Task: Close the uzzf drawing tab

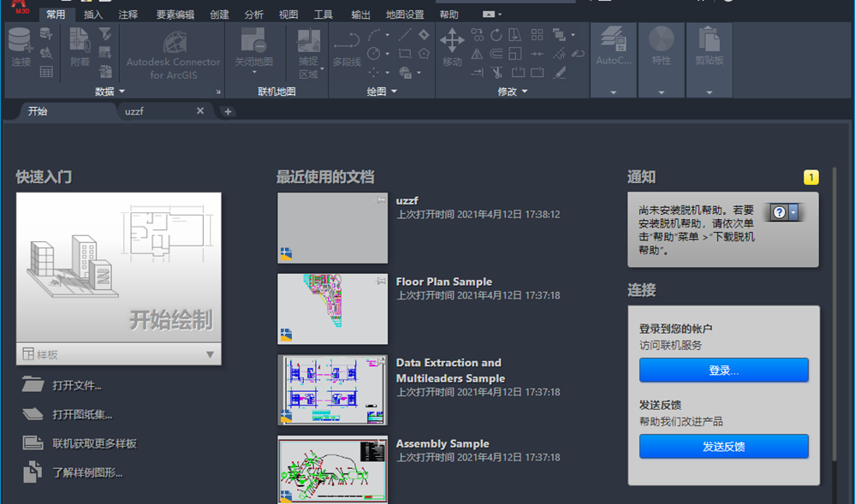Action: (200, 110)
